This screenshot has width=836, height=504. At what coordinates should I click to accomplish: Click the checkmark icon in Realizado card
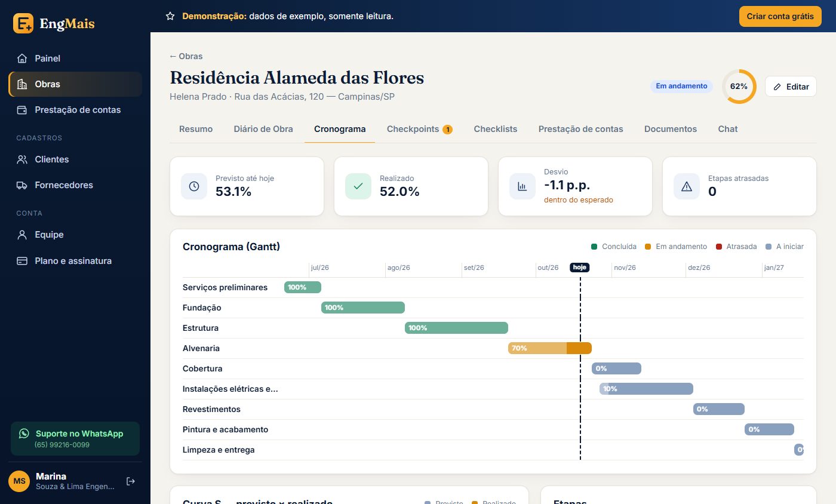click(x=358, y=186)
